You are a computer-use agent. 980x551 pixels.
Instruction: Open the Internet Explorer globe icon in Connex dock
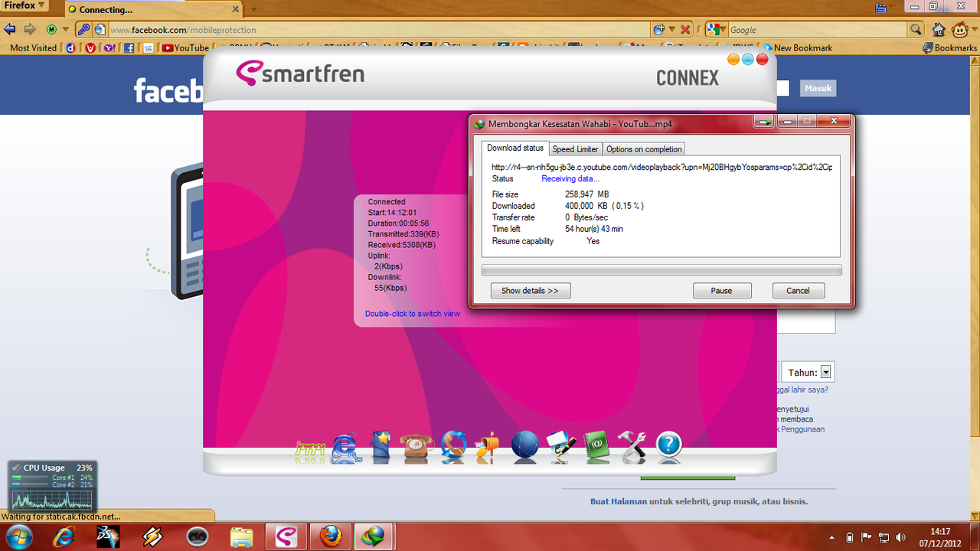[346, 447]
